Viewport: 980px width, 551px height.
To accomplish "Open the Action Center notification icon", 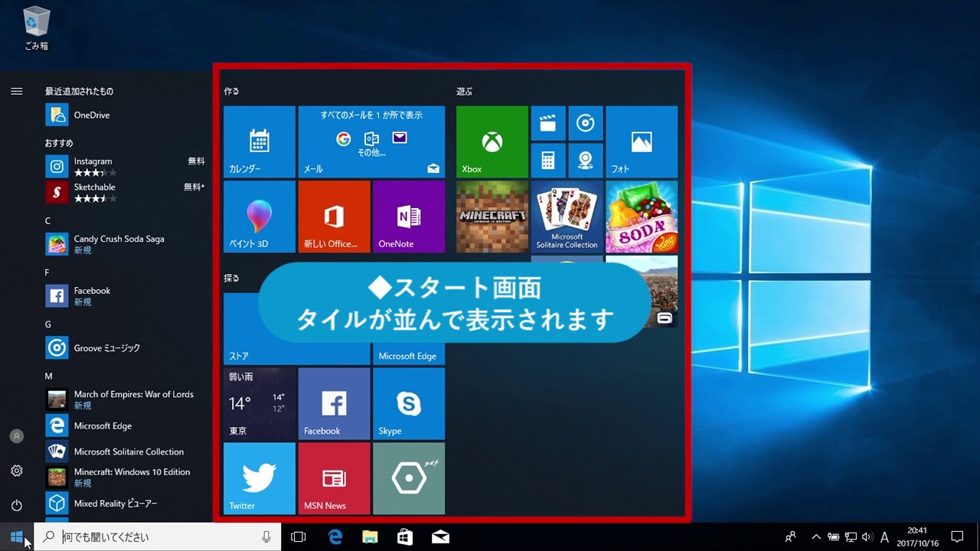I will point(957,537).
